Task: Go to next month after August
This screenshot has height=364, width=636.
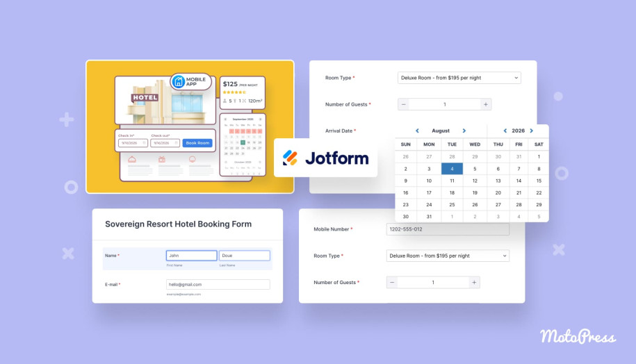Action: [464, 131]
